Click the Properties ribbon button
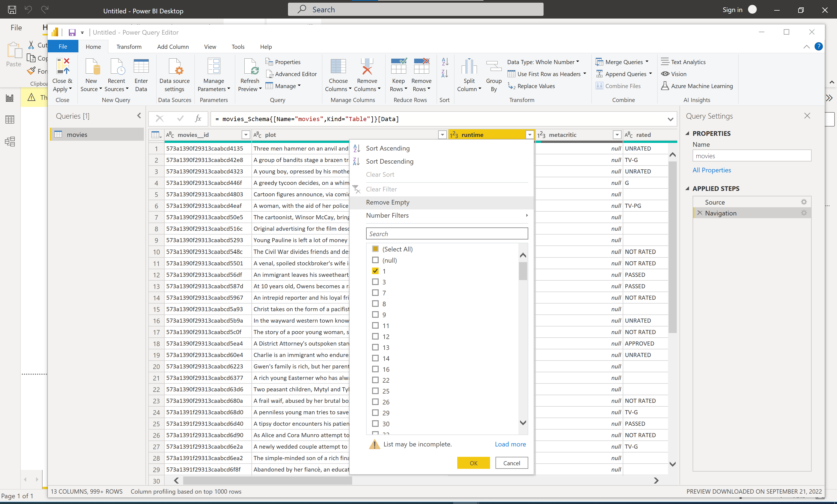837x504 pixels. [283, 62]
